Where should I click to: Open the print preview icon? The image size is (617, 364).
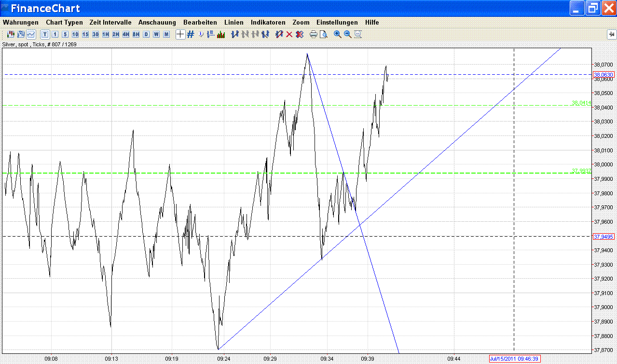click(x=324, y=34)
